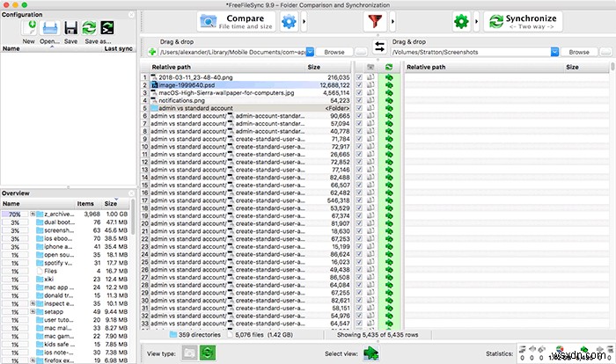Click the New configuration icon
Viewport: 616px width, 364px height.
pyautogui.click(x=29, y=28)
